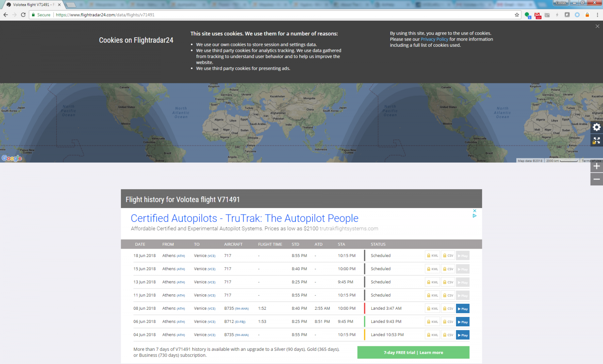Zoom in the map with plus button
The image size is (603, 364).
pyautogui.click(x=597, y=166)
